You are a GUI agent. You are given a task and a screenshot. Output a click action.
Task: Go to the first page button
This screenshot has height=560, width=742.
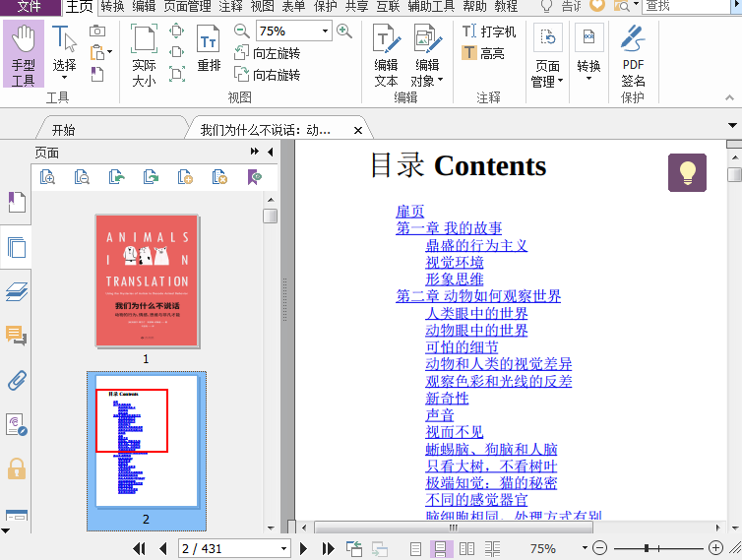139,548
